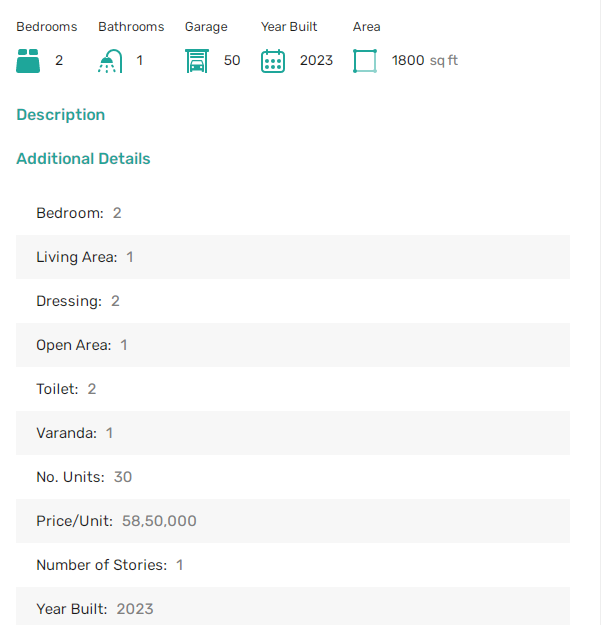
Task: Select the Number of Stories: 1 row
Action: (x=293, y=565)
